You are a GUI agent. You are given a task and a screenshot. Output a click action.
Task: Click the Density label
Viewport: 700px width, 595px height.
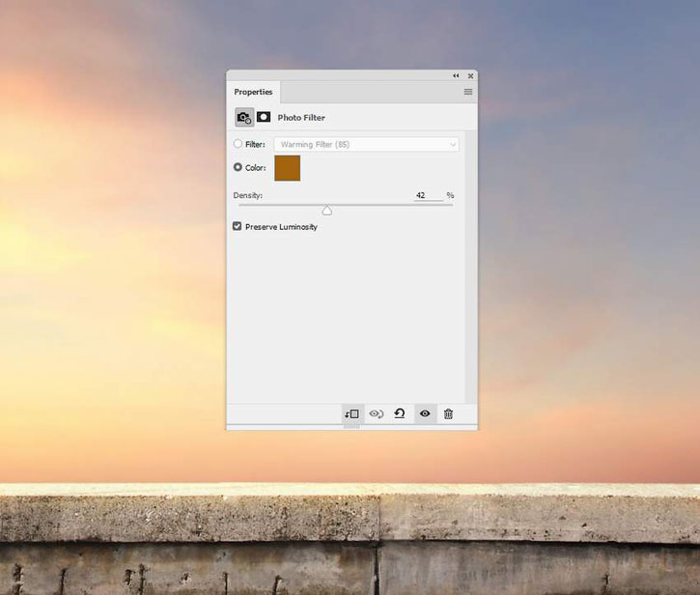pyautogui.click(x=248, y=195)
